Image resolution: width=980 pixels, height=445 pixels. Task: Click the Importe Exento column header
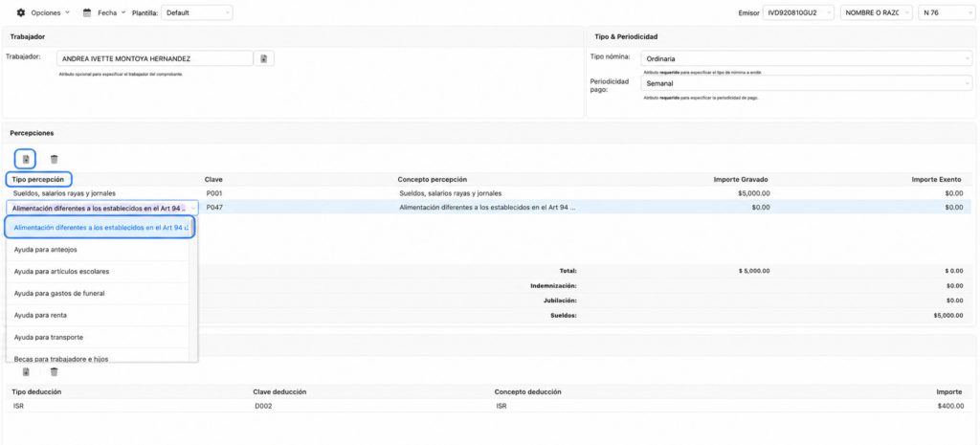[937, 179]
